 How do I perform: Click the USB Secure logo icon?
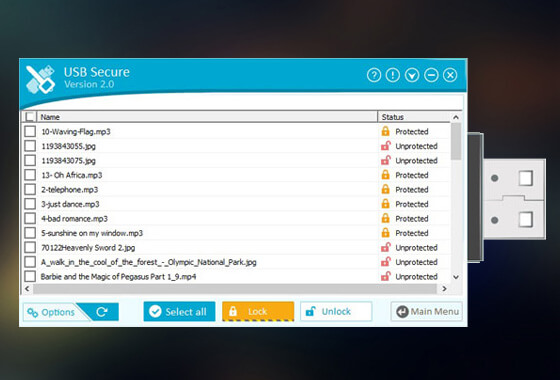pyautogui.click(x=40, y=79)
